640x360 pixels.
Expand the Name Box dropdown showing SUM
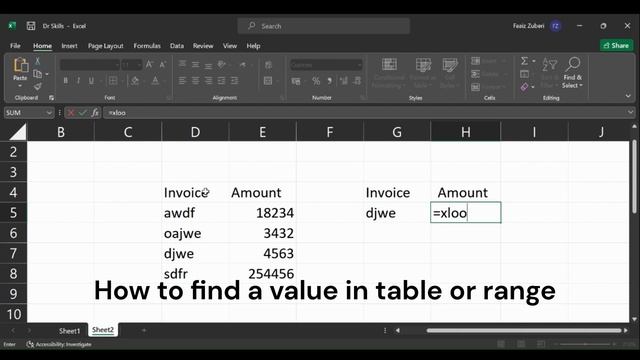point(49,113)
